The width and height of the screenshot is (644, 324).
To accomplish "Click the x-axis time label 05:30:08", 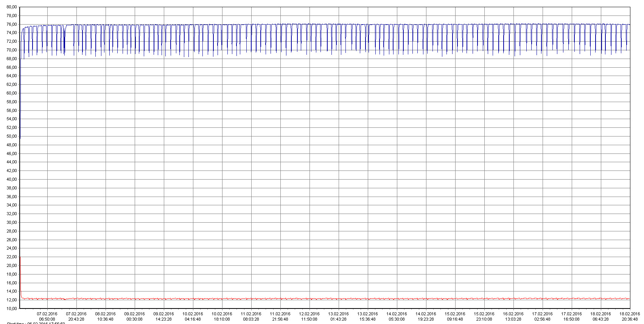I will click(x=397, y=319).
